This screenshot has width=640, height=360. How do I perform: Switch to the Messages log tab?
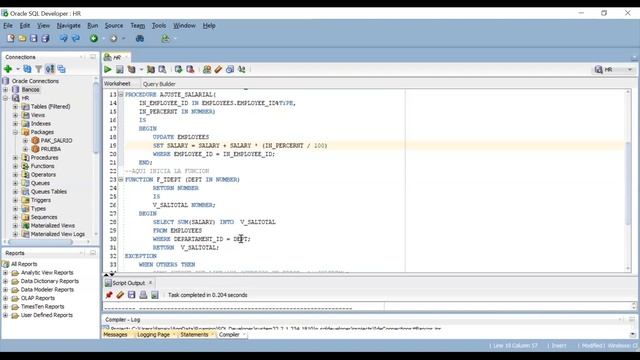(116, 334)
